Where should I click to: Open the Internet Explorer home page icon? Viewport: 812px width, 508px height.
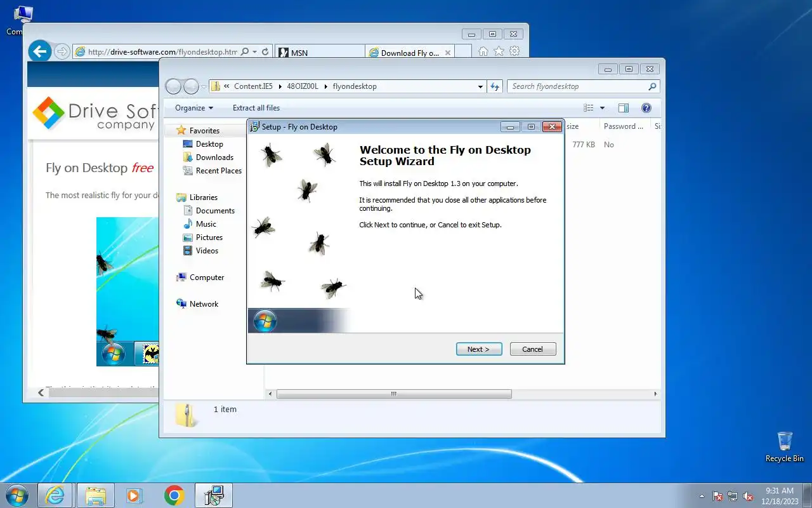483,51
